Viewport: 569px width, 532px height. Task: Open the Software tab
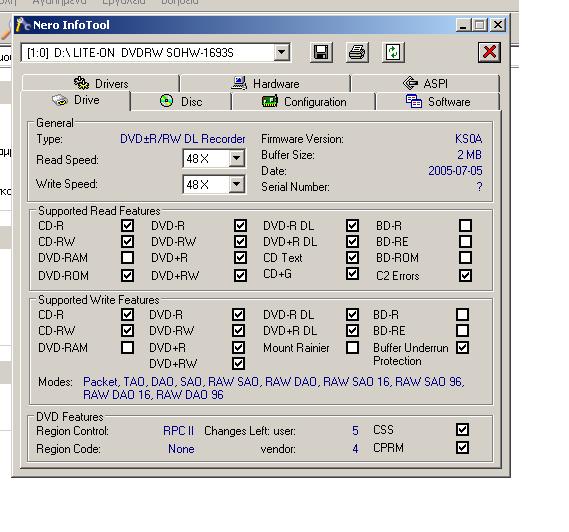(x=438, y=102)
